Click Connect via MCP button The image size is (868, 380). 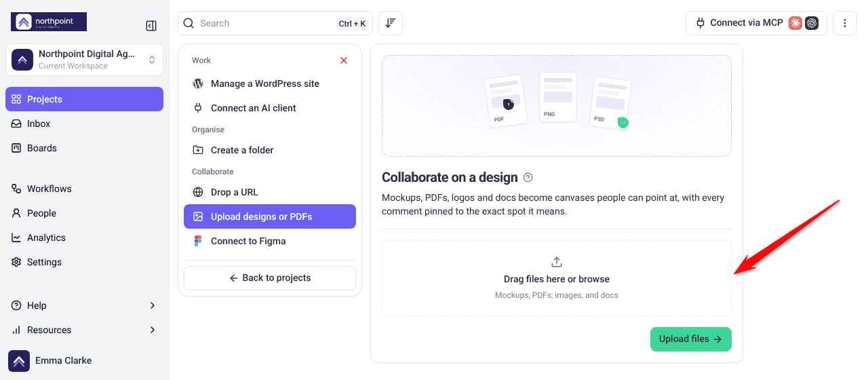pos(756,23)
